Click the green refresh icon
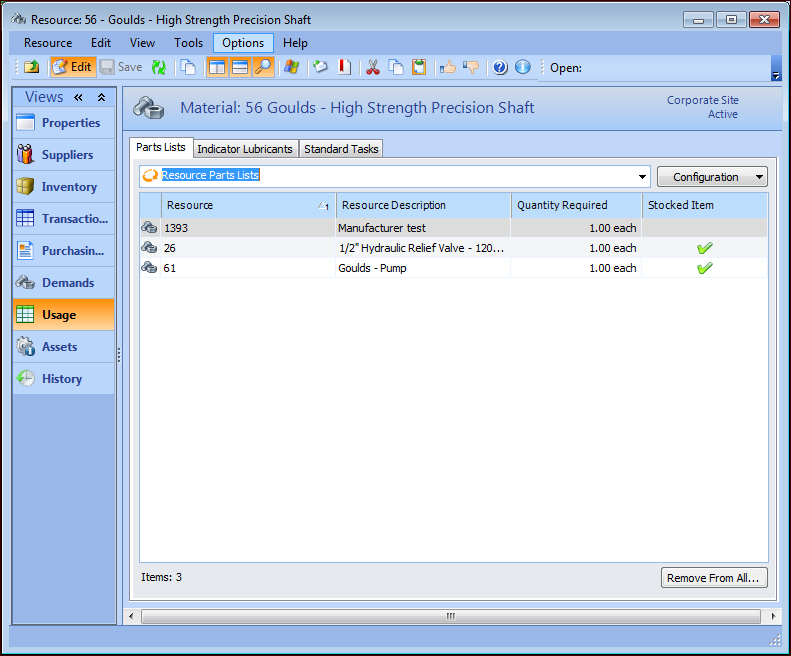 point(158,67)
